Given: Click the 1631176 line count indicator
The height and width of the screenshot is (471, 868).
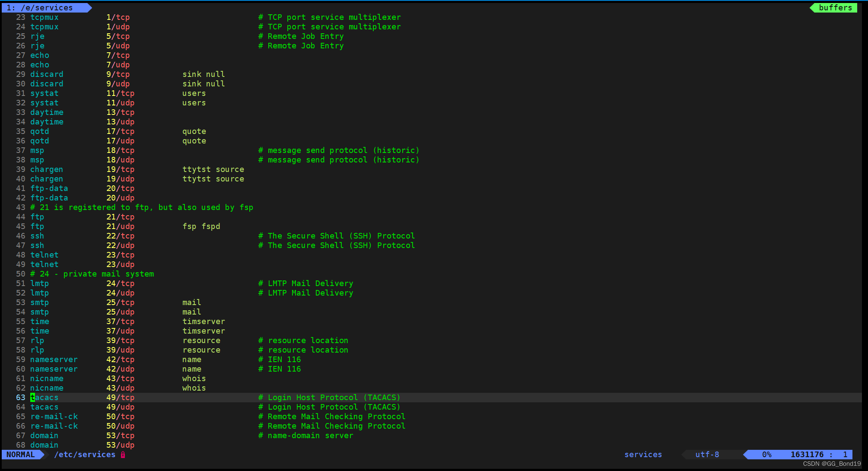Looking at the screenshot, I should coord(807,455).
